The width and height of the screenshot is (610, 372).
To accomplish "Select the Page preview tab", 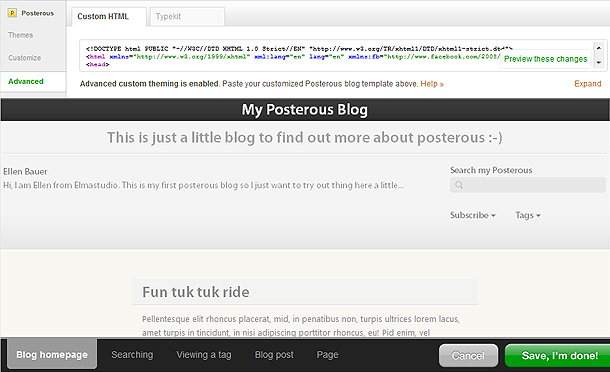I will tap(327, 355).
